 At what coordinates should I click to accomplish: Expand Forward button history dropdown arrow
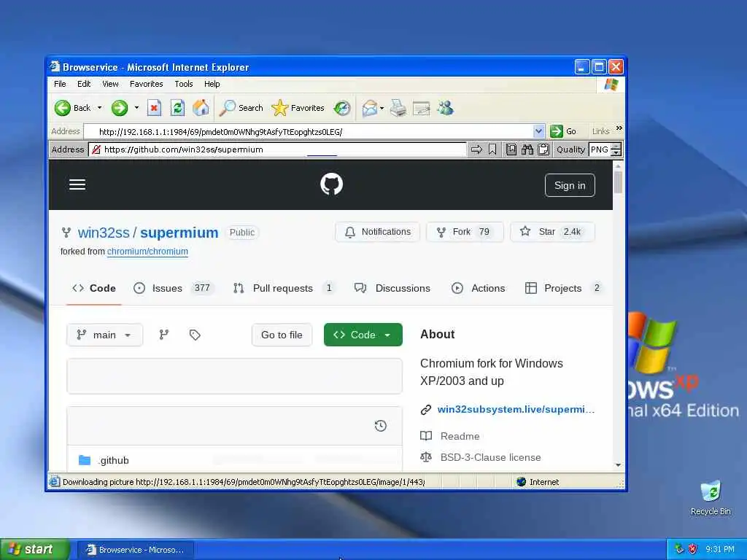point(136,108)
